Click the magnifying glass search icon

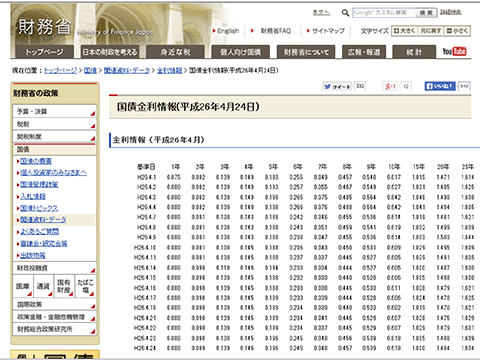point(345,13)
